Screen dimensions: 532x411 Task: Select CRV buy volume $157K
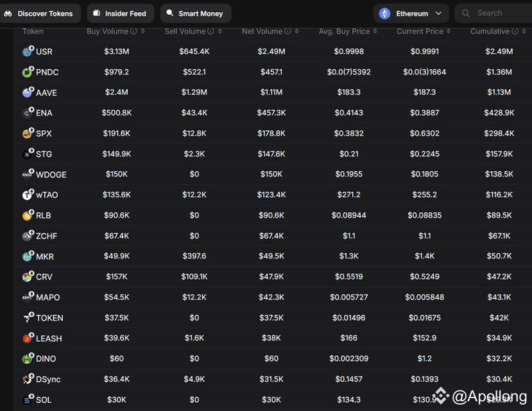click(x=117, y=277)
